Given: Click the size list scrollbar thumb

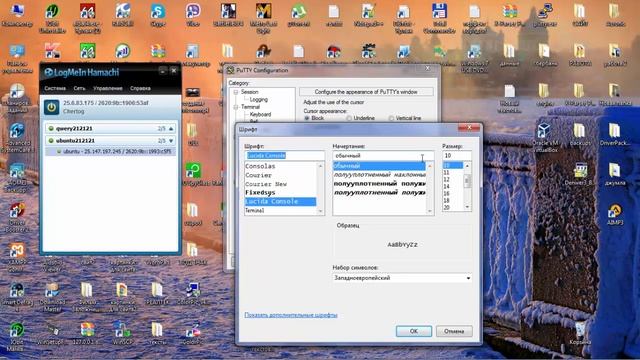Looking at the screenshot, I should pos(467,180).
